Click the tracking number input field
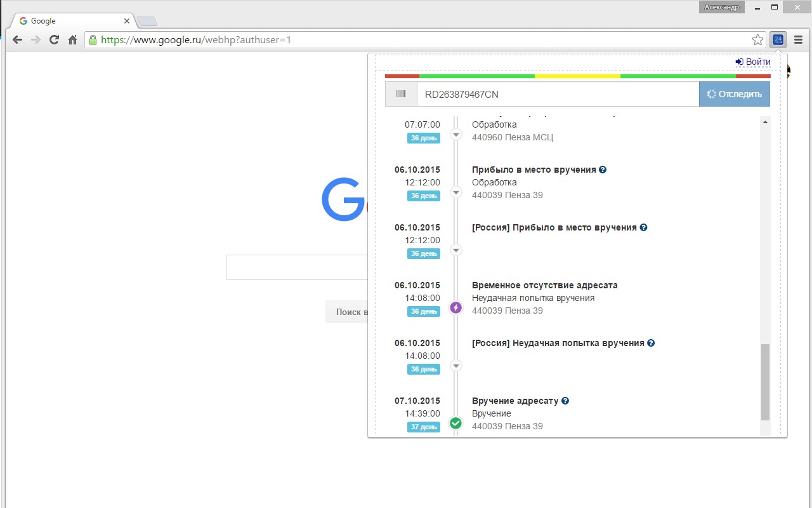This screenshot has height=508, width=812. click(x=558, y=94)
